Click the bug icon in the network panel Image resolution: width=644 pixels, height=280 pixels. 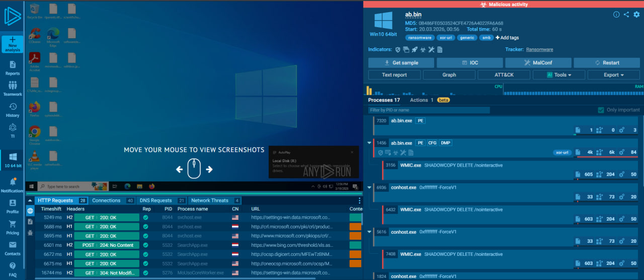coord(30,232)
